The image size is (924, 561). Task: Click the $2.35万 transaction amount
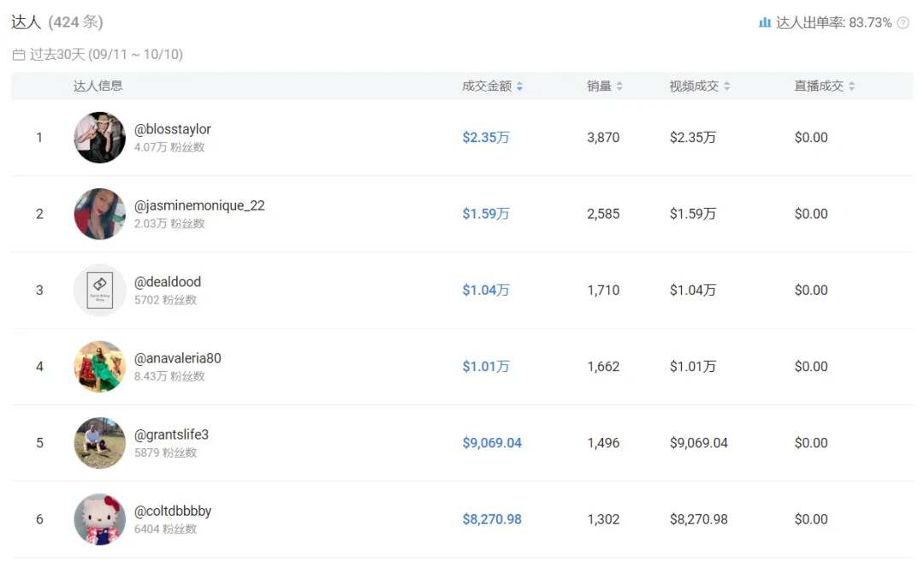(486, 138)
